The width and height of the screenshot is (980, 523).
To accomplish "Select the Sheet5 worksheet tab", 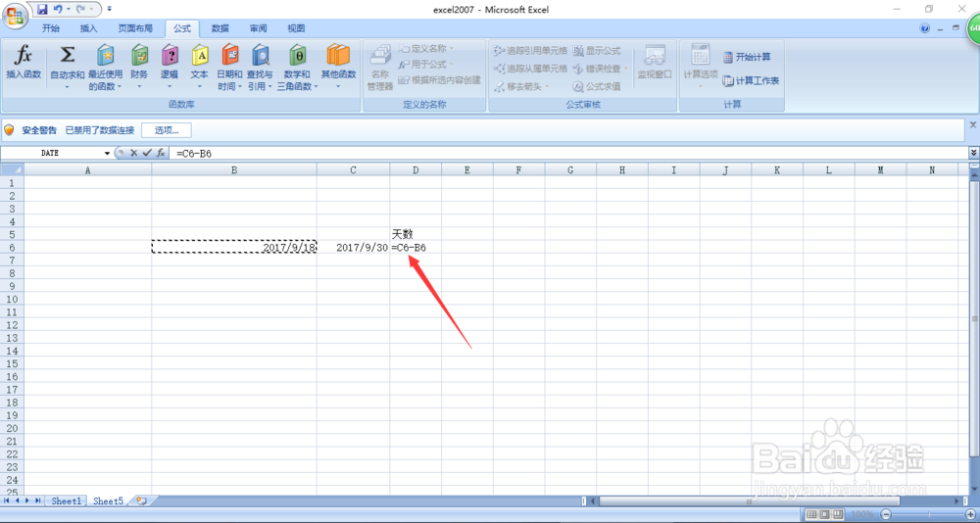I will click(108, 501).
